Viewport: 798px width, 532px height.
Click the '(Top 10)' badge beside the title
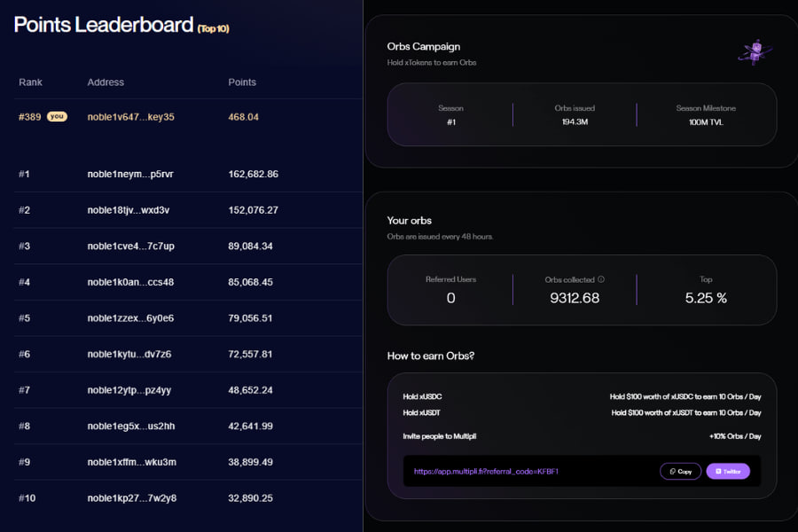(215, 28)
